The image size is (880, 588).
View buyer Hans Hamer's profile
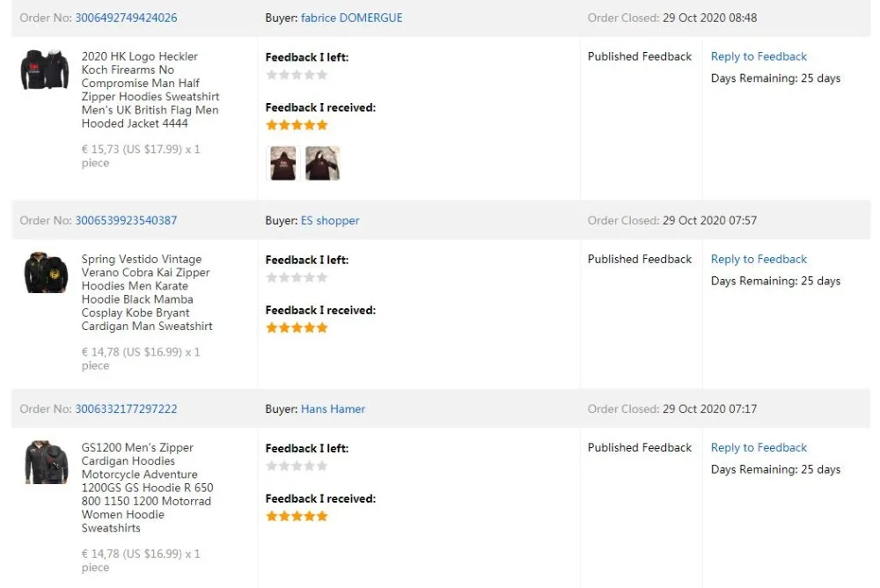333,408
